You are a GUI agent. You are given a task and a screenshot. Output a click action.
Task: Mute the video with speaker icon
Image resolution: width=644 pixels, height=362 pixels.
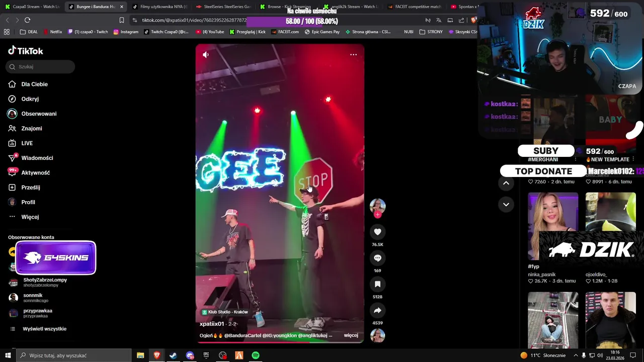pos(205,54)
